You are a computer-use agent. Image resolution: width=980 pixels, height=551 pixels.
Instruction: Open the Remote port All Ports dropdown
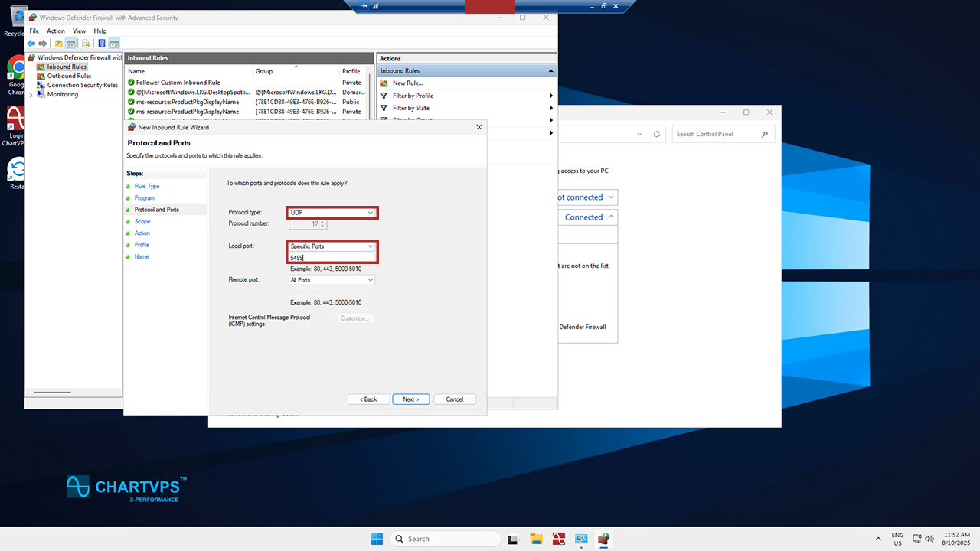pyautogui.click(x=332, y=280)
